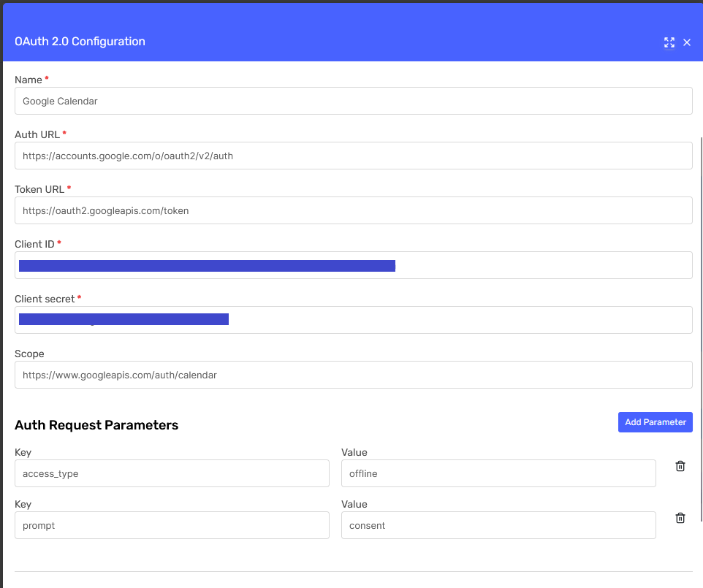Image resolution: width=703 pixels, height=588 pixels.
Task: Click the Add Parameter button
Action: click(x=655, y=422)
